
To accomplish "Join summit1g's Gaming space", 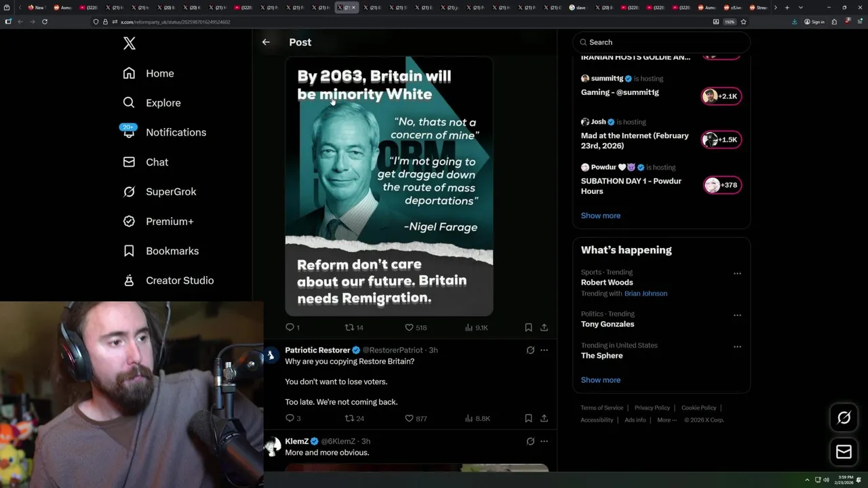I will [x=620, y=92].
